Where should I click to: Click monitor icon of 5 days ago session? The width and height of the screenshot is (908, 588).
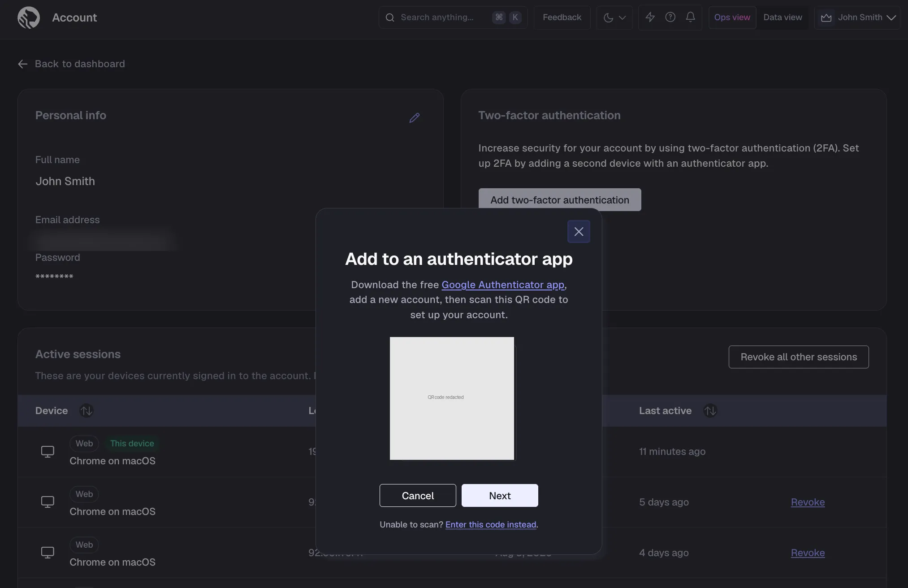(48, 502)
